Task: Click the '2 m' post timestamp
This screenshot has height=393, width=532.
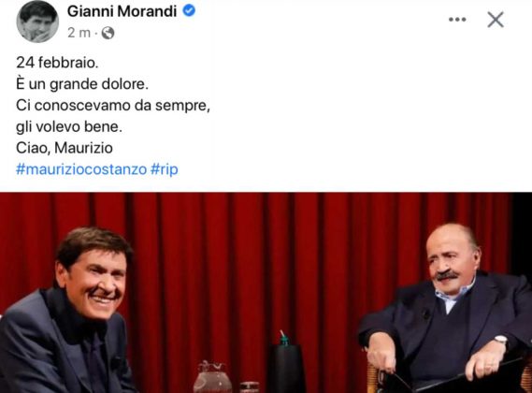Action: point(79,33)
